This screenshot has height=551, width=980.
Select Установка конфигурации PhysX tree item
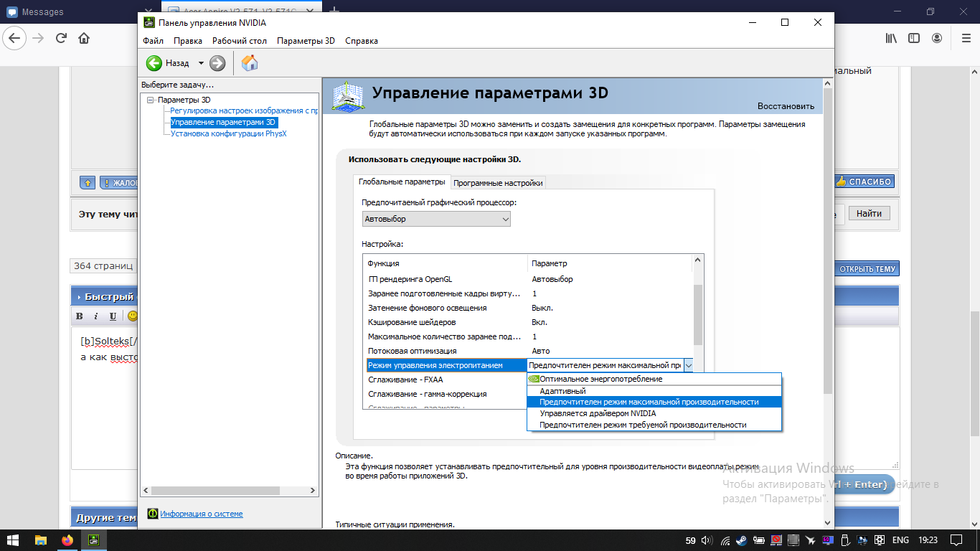point(228,133)
